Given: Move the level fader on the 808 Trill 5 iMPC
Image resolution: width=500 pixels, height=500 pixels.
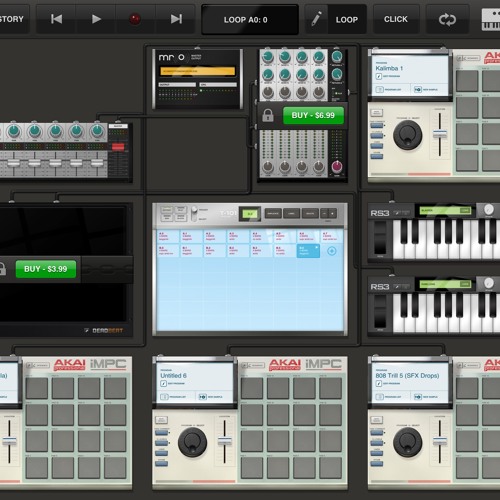Looking at the screenshot, I should (x=440, y=442).
